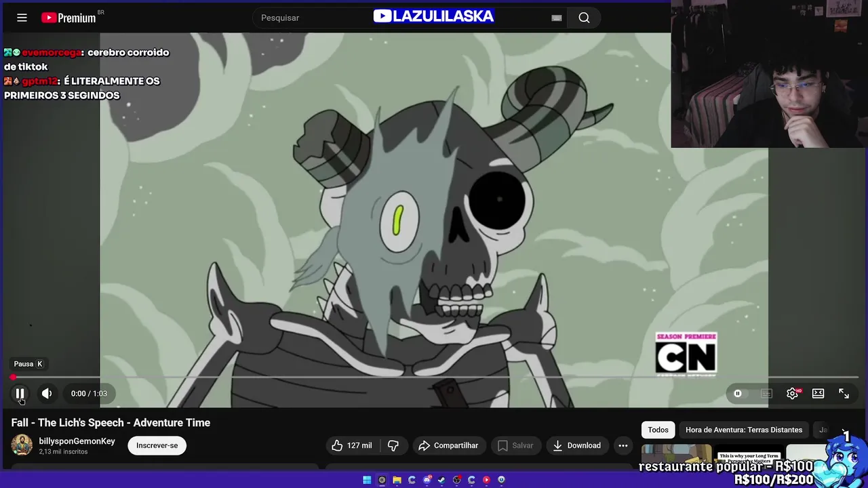Click the 0:00 / 1:03 time display
The width and height of the screenshot is (868, 488).
89,393
